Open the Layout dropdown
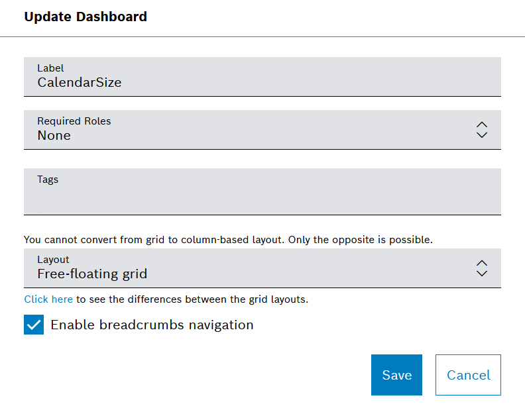Image resolution: width=525 pixels, height=420 pixels. (x=262, y=268)
